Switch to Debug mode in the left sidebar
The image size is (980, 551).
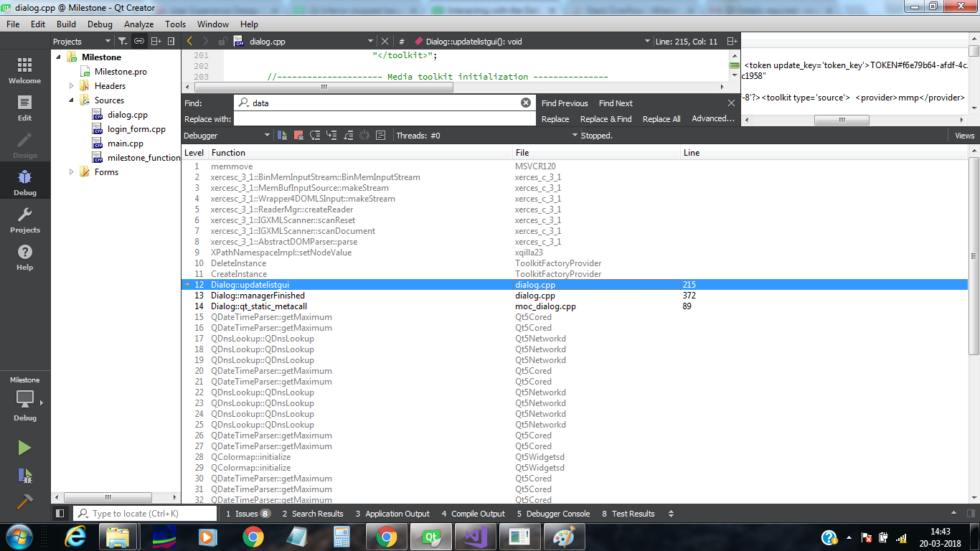pyautogui.click(x=24, y=181)
